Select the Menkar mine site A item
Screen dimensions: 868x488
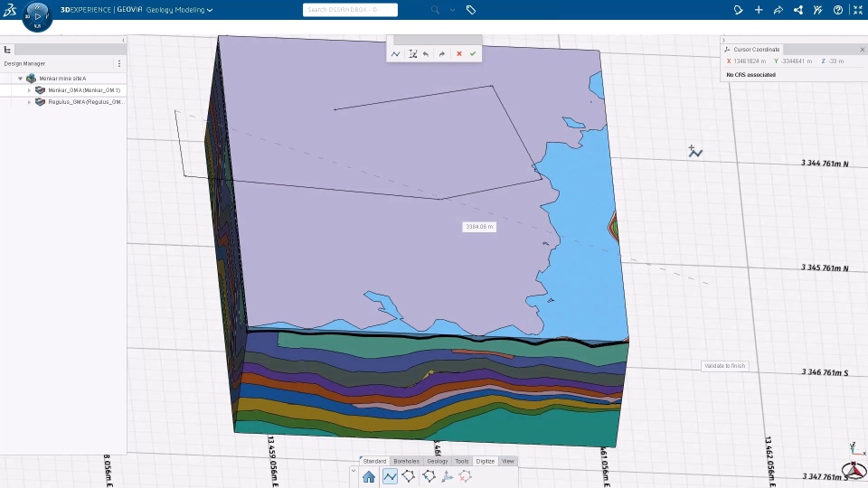[62, 79]
